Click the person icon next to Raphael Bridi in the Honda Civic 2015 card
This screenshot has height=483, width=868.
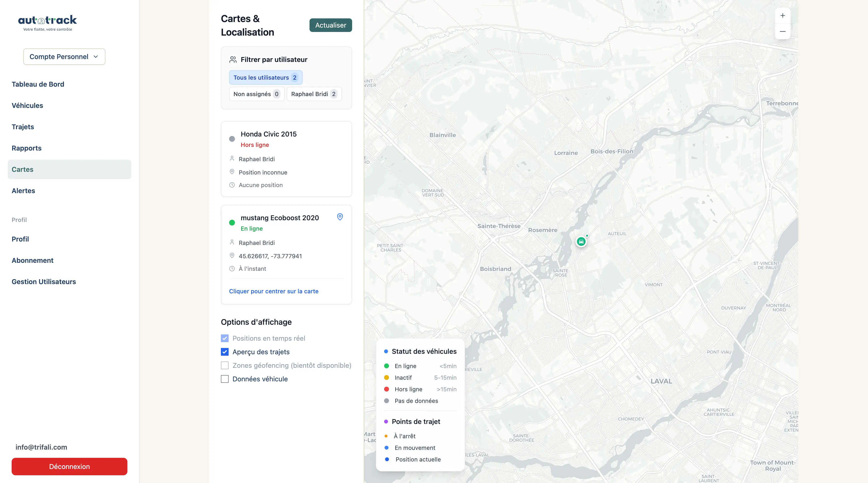point(232,158)
